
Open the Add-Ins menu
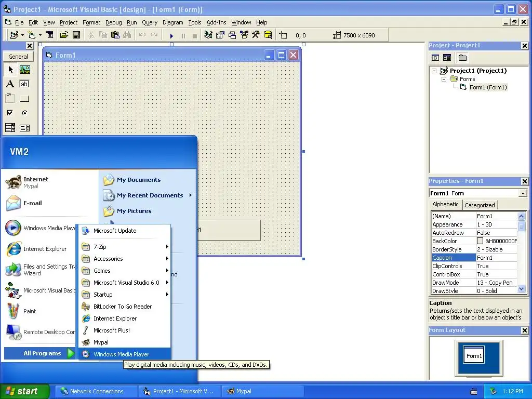click(216, 22)
